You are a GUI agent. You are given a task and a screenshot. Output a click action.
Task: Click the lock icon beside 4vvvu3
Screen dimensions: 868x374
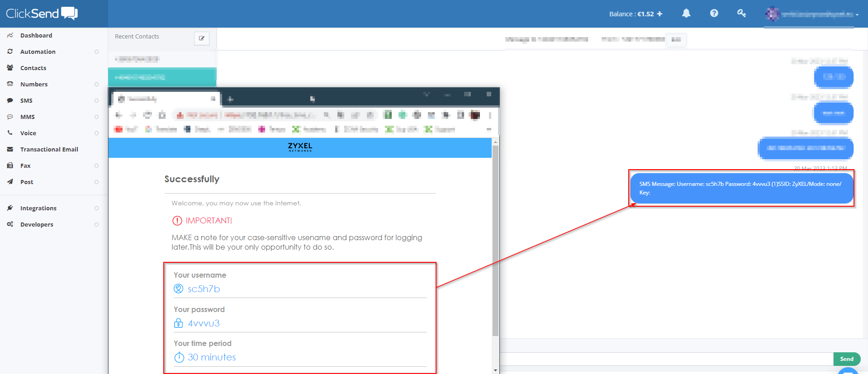[179, 323]
